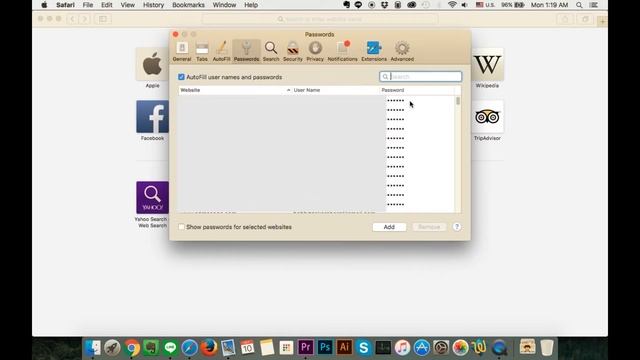This screenshot has height=360, width=640.
Task: Click the passwords search field
Action: click(420, 76)
